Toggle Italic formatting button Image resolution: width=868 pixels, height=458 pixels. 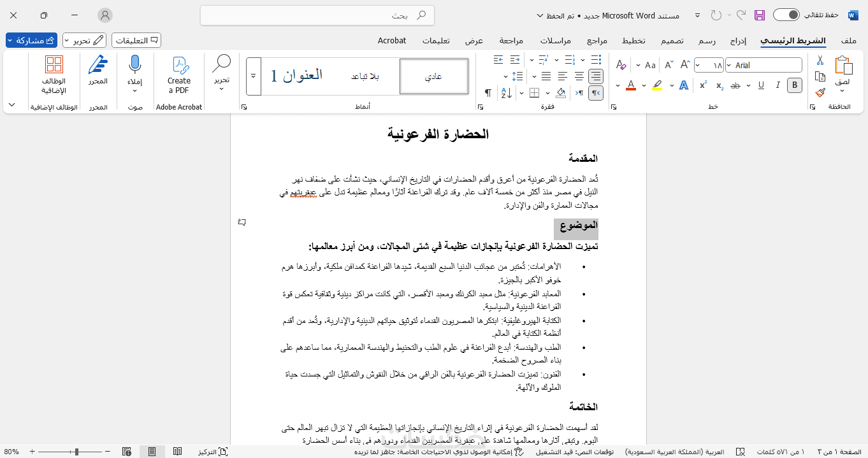coord(778,85)
